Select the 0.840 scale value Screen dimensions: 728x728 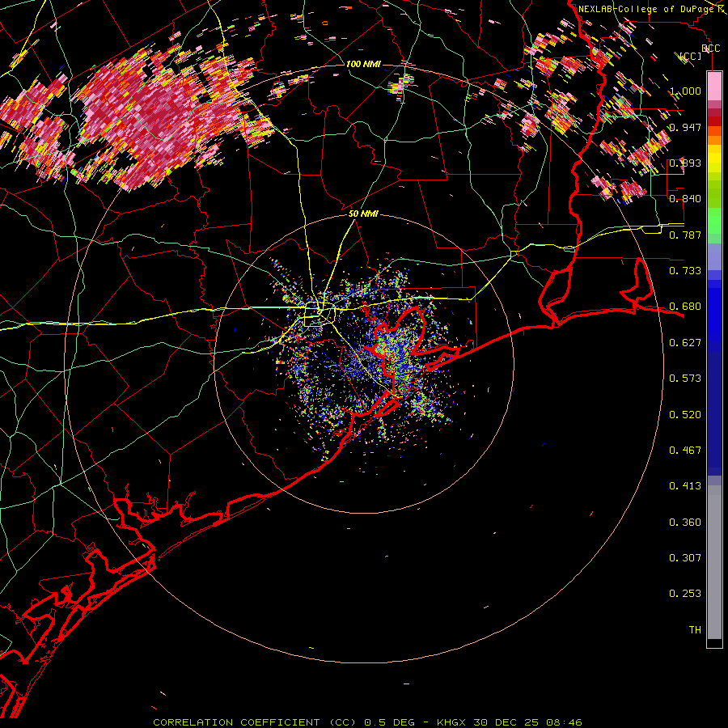(x=685, y=199)
